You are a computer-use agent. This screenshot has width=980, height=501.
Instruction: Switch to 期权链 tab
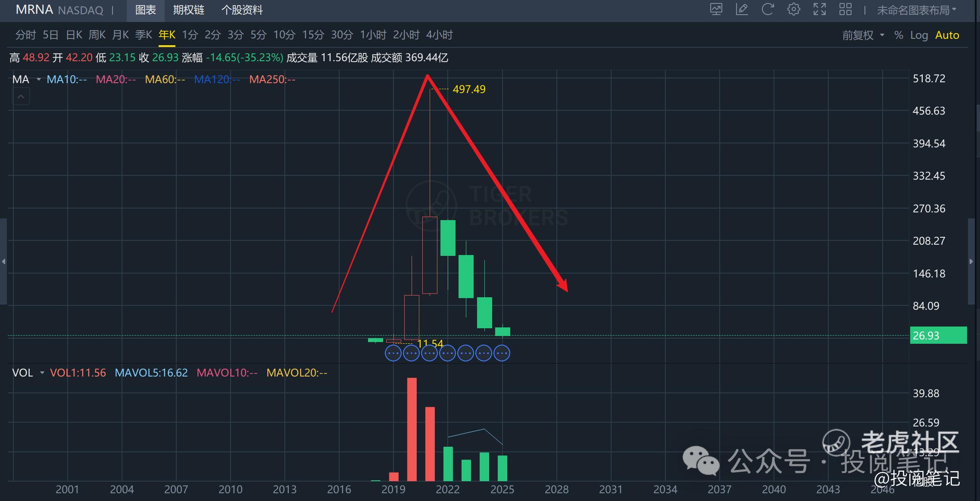pos(188,10)
